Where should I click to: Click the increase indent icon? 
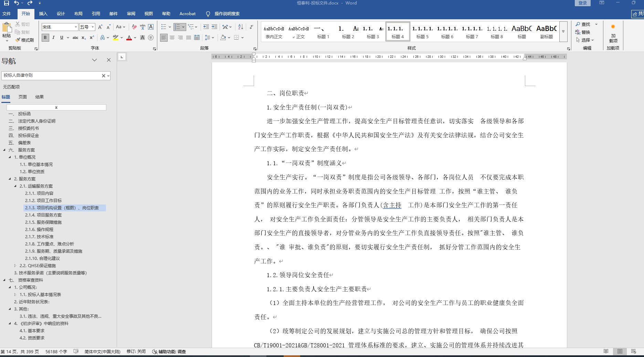(214, 27)
